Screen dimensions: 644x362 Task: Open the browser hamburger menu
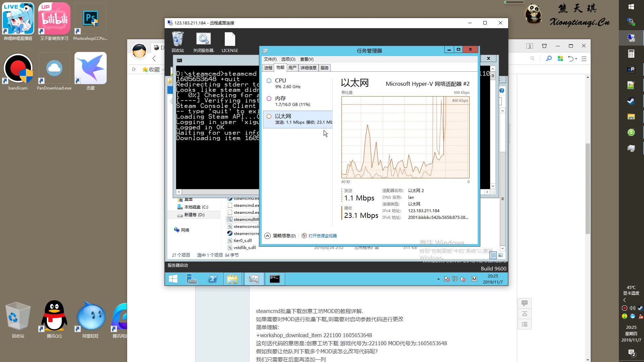click(584, 59)
